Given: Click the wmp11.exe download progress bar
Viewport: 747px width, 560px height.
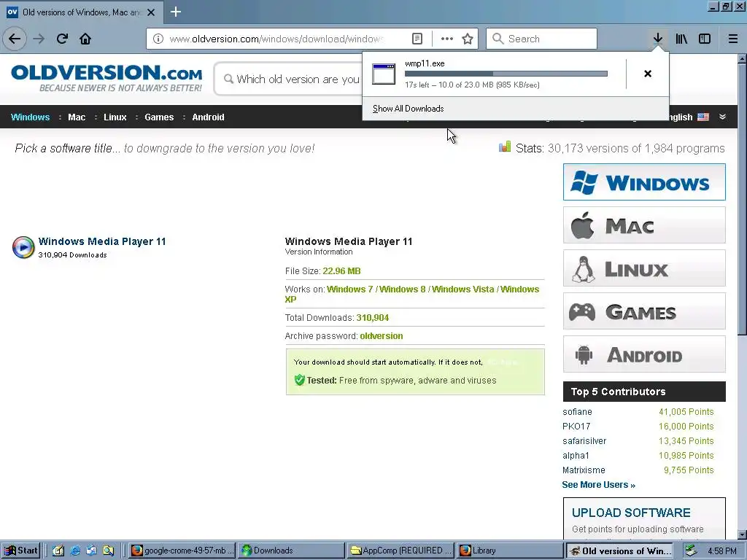Looking at the screenshot, I should (x=506, y=74).
